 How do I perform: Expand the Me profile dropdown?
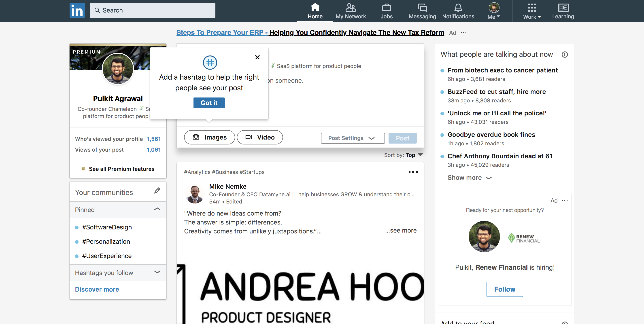click(494, 11)
